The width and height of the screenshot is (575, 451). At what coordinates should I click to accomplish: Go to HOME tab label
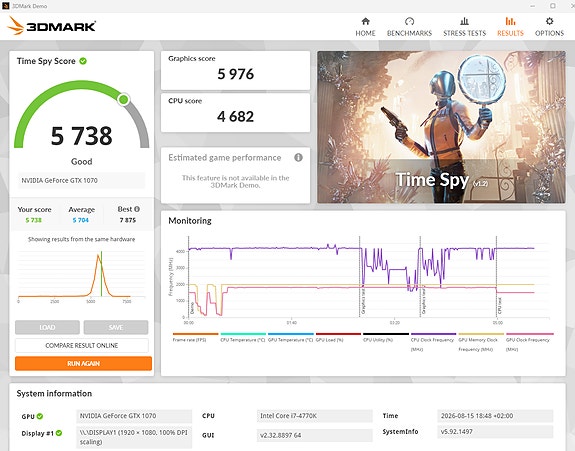point(365,33)
